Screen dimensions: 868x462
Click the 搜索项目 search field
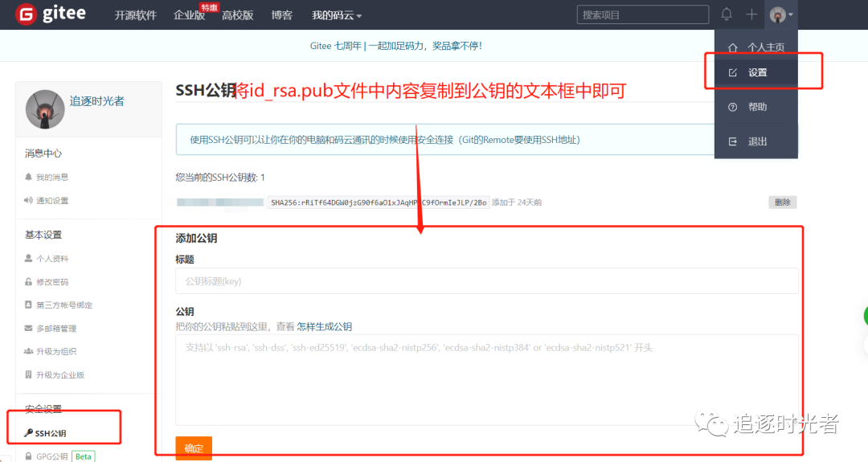click(642, 14)
